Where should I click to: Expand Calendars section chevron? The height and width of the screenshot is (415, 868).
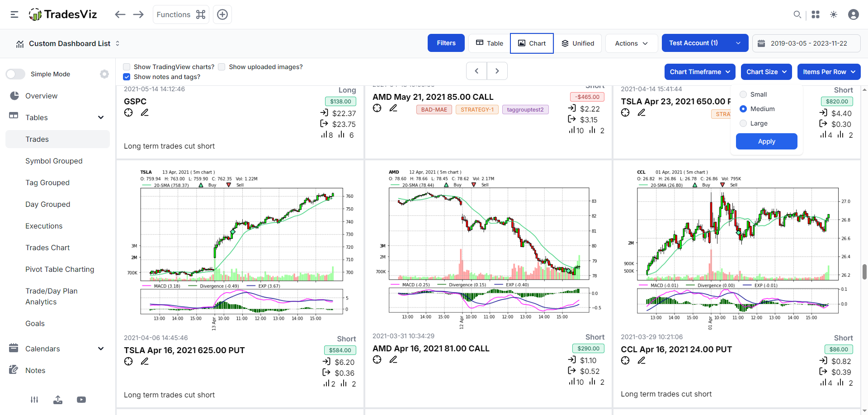click(x=101, y=349)
